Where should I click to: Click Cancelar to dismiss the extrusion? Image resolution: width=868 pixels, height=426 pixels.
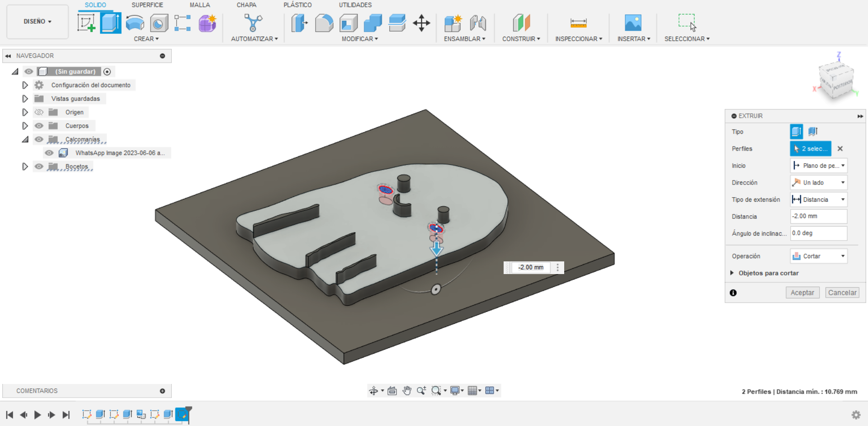(x=842, y=293)
